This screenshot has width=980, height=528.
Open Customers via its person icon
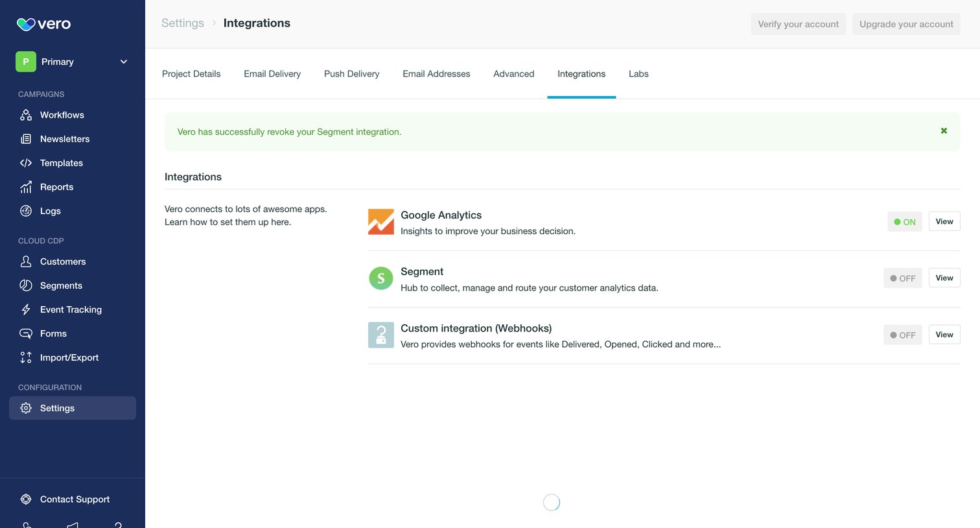click(26, 261)
